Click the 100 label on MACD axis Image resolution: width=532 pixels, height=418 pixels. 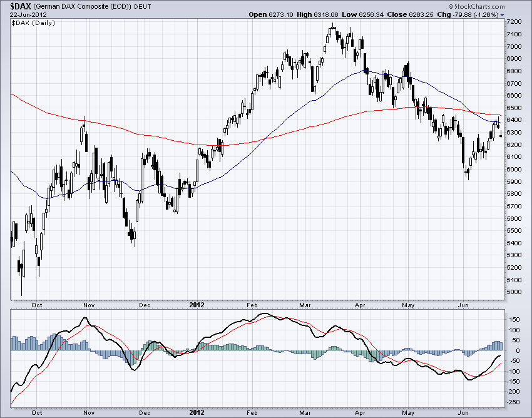[514, 330]
